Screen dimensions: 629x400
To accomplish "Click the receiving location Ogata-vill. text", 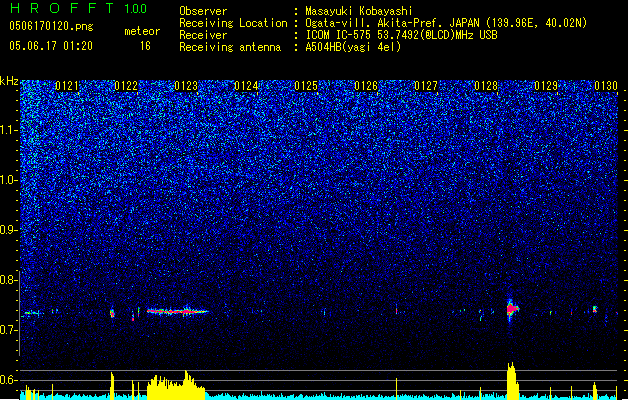I will pos(446,23).
